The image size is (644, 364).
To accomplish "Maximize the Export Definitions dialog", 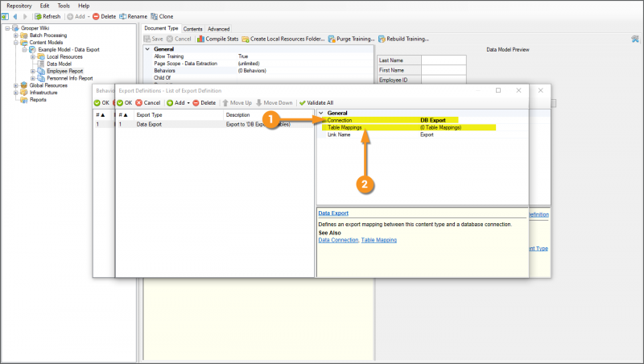I will coord(498,90).
